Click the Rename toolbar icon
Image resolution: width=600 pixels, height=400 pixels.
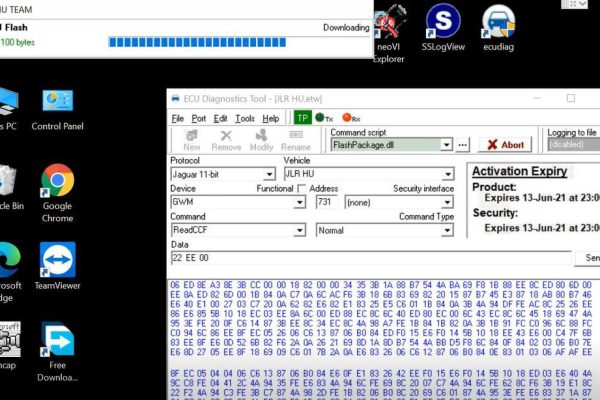[x=295, y=140]
